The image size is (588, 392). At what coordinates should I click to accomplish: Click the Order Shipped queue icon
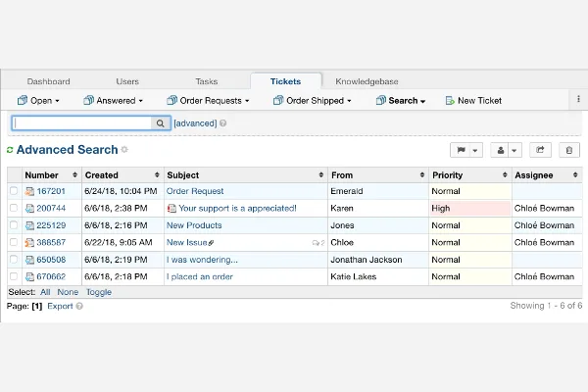click(x=278, y=100)
